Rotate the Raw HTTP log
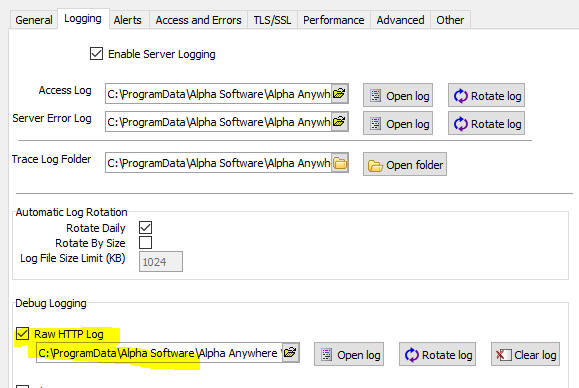This screenshot has width=579, height=388. click(437, 354)
